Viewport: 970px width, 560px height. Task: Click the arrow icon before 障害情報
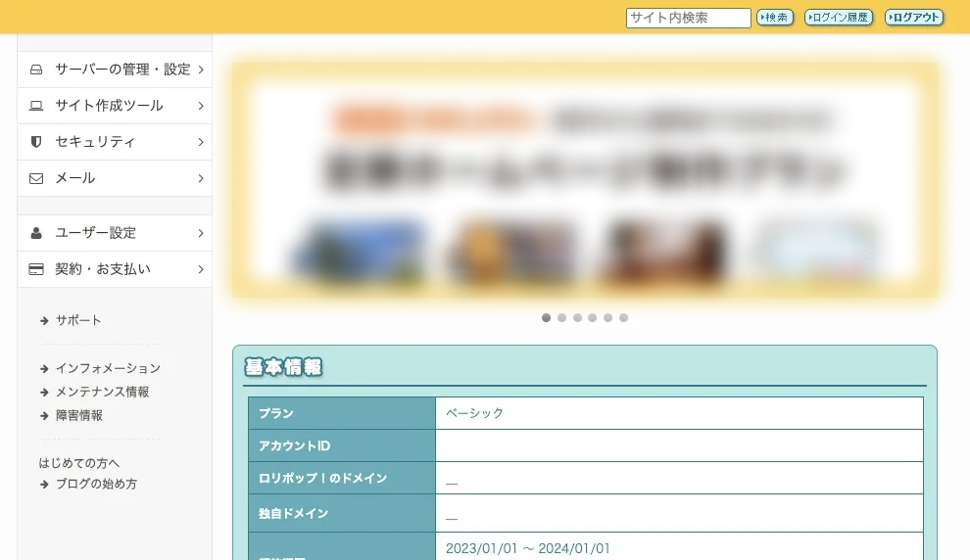44,416
